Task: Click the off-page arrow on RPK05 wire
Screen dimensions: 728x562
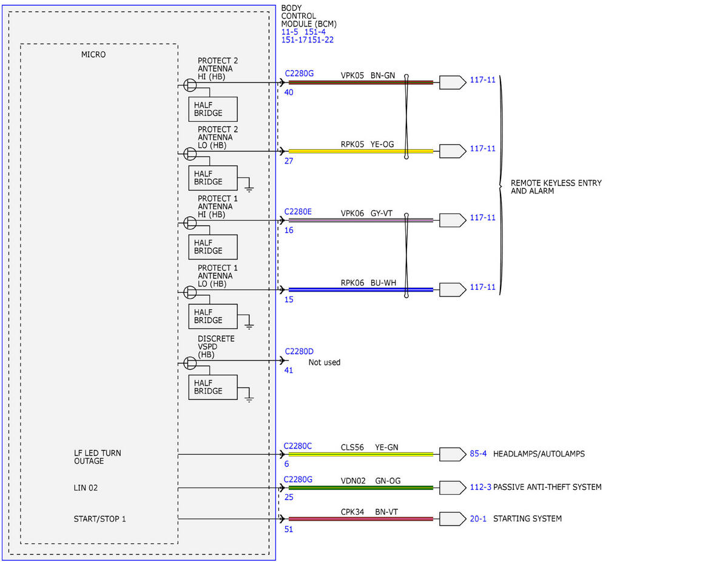Action: coord(452,151)
